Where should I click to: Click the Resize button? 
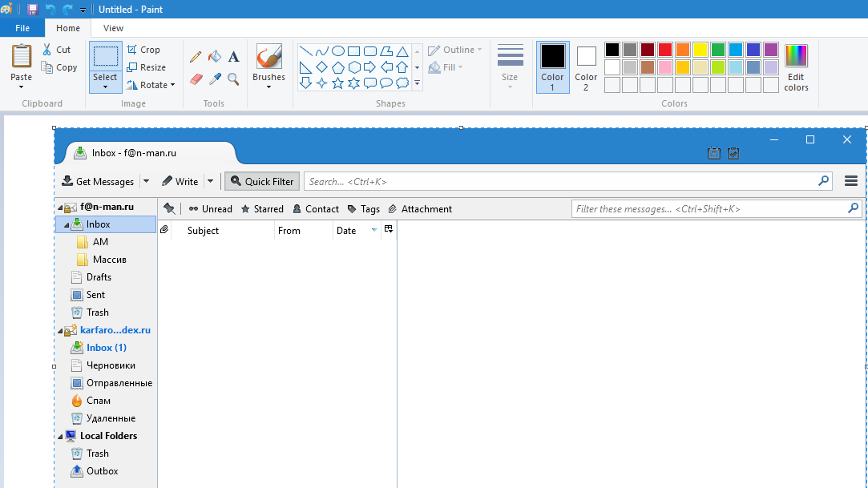click(x=146, y=67)
